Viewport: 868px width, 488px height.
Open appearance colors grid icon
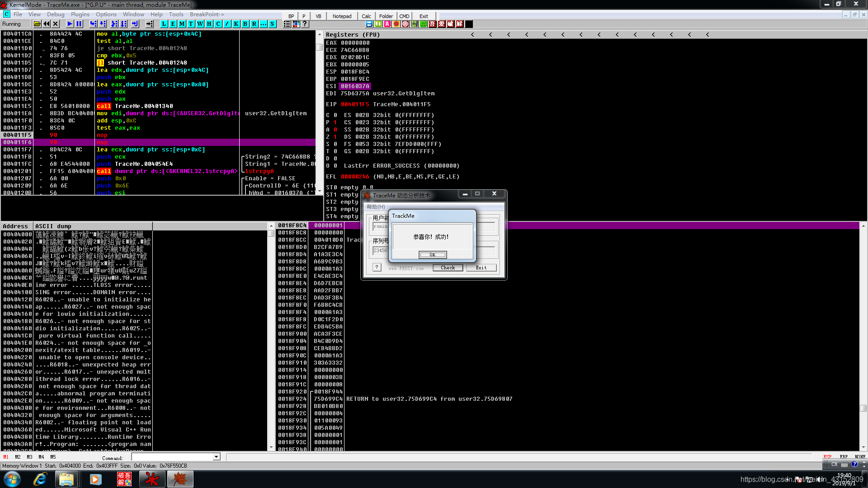[x=296, y=24]
